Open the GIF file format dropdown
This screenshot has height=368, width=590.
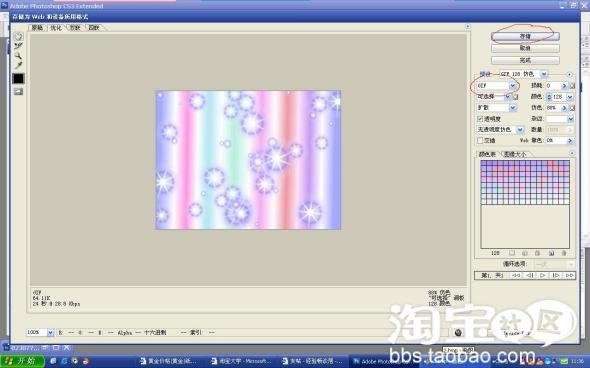pos(496,86)
